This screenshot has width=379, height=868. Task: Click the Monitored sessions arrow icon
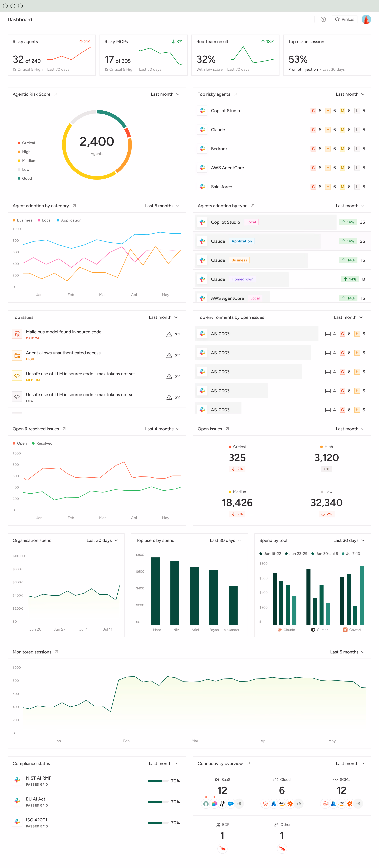point(57,652)
